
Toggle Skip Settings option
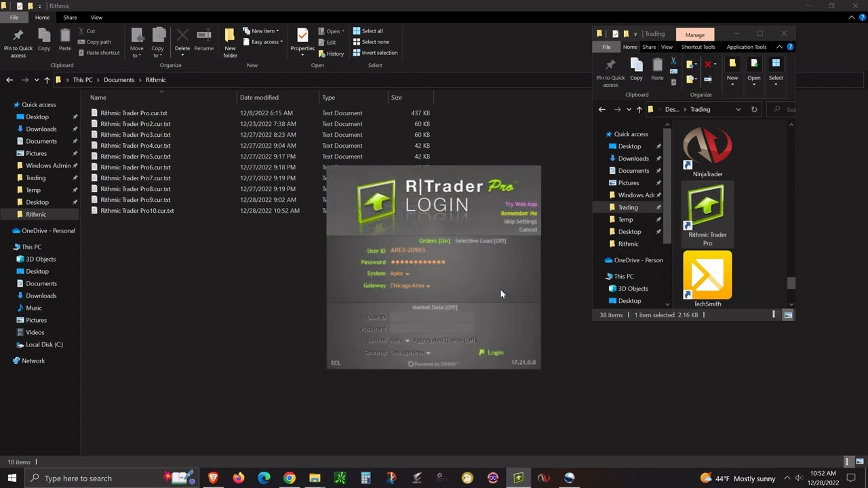click(x=520, y=222)
